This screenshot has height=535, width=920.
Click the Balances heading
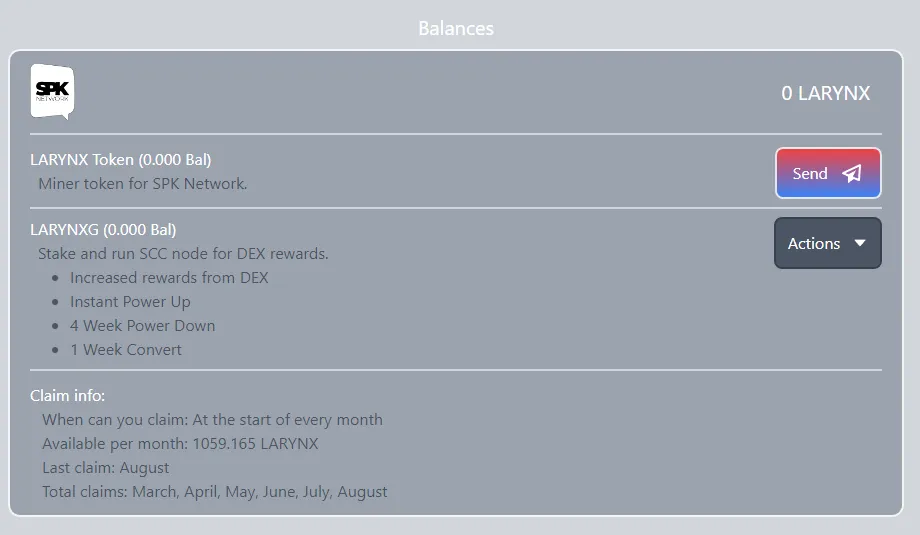click(x=456, y=28)
